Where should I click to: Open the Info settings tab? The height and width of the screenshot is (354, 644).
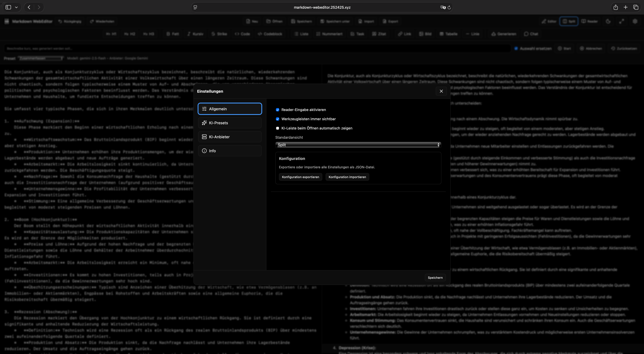click(230, 151)
